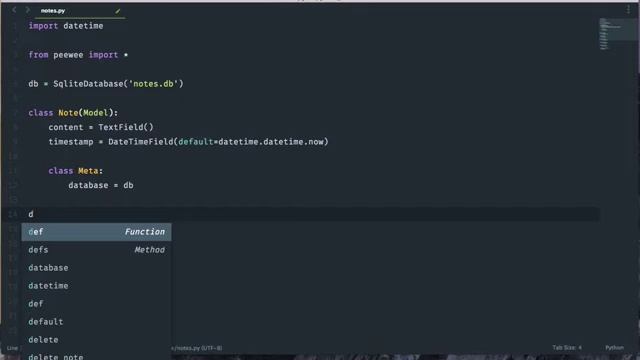Click 'DateTimeField' in timestamp line

(141, 142)
